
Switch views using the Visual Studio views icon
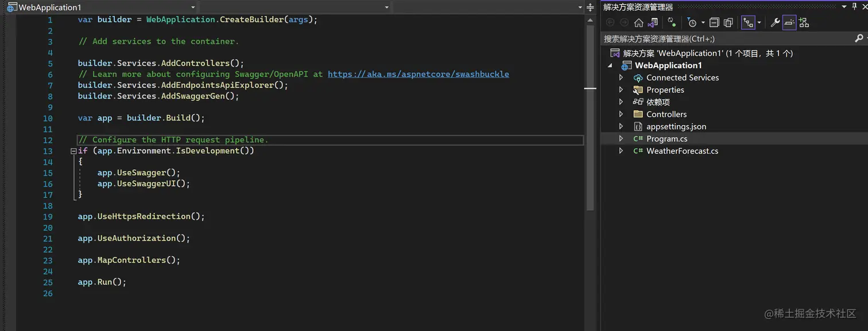coord(653,23)
